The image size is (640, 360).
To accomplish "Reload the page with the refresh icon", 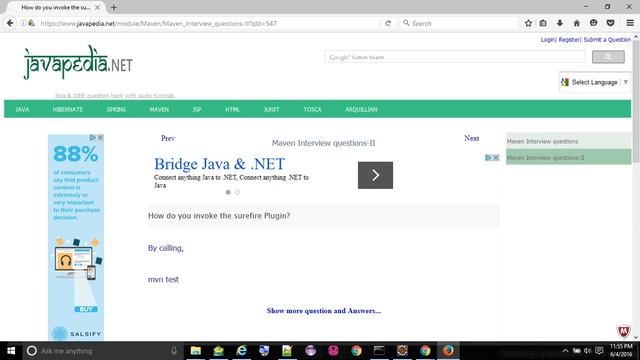I will tap(388, 23).
